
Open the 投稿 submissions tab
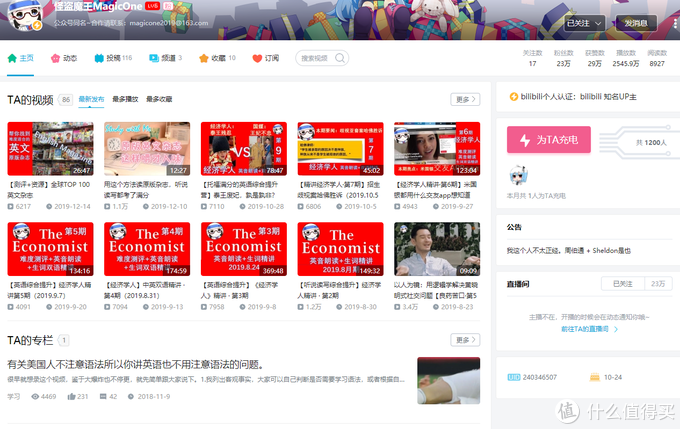coord(113,58)
